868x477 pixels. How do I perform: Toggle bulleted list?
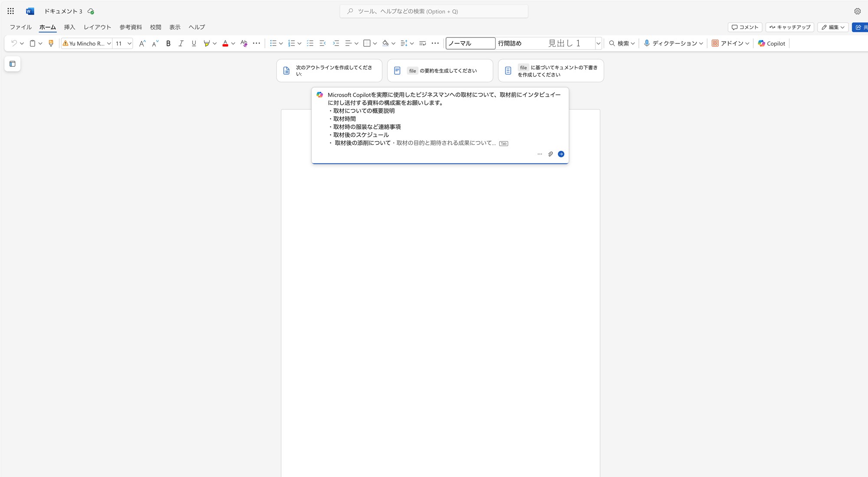273,43
